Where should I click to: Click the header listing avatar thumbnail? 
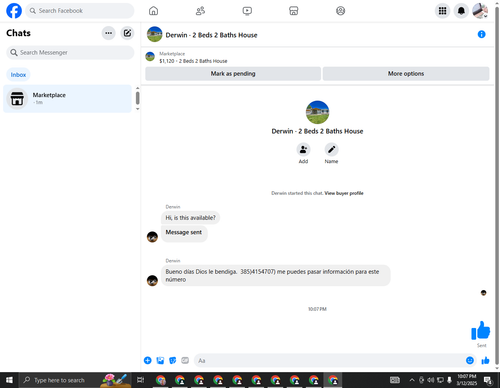coord(154,34)
